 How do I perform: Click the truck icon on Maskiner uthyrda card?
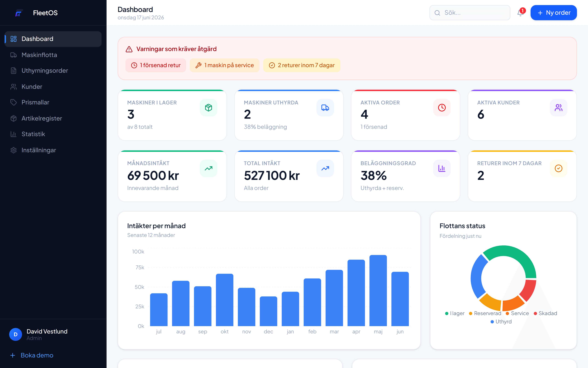pos(325,108)
